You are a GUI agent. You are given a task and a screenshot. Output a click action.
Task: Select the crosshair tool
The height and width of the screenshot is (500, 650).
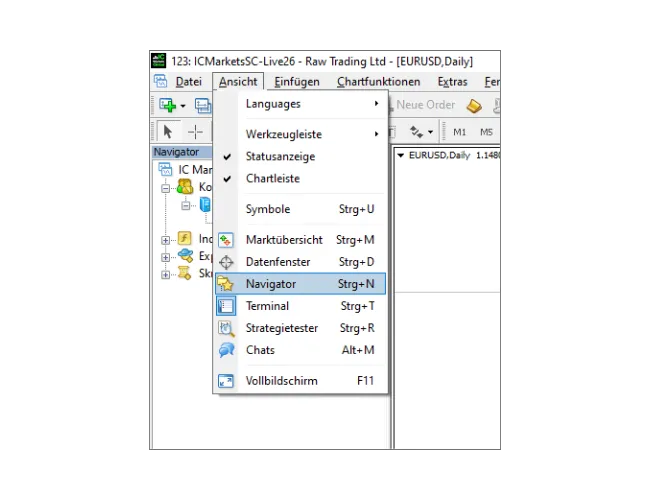[195, 132]
